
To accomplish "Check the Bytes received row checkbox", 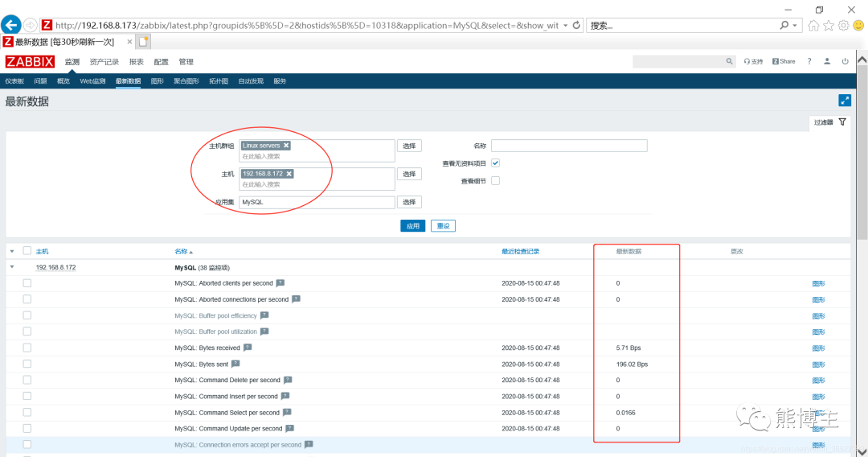I will (x=27, y=348).
